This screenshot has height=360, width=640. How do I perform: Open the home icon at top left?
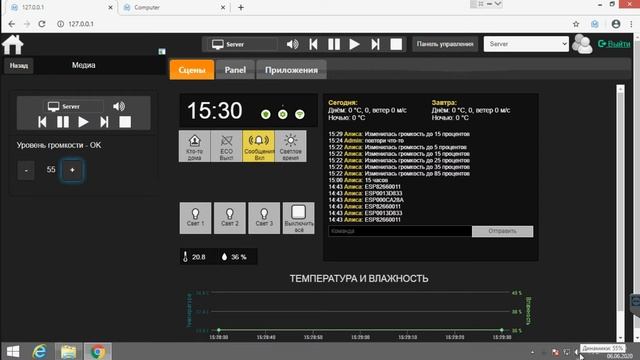[13, 44]
